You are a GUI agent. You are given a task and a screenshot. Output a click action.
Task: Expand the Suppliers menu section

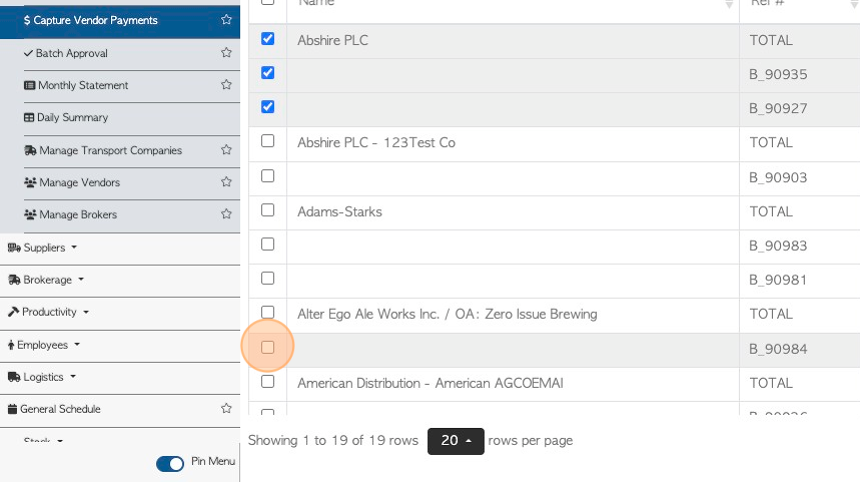click(42, 248)
